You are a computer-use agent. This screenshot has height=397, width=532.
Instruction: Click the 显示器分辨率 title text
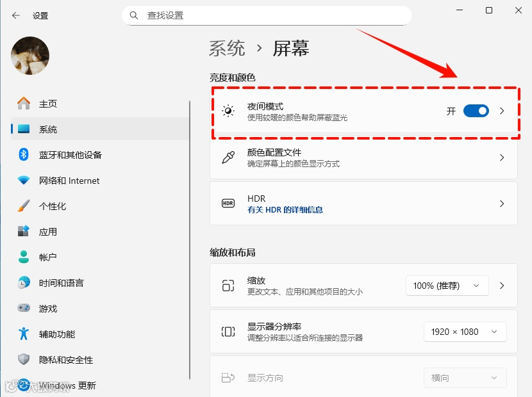pyautogui.click(x=274, y=327)
